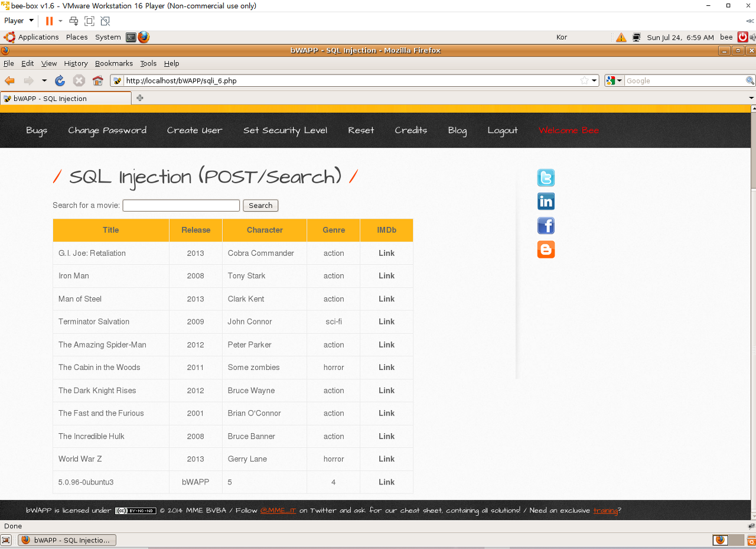Launch the Terminal from the GNOME panel
Viewport: 756px width, 549px height.
click(131, 37)
